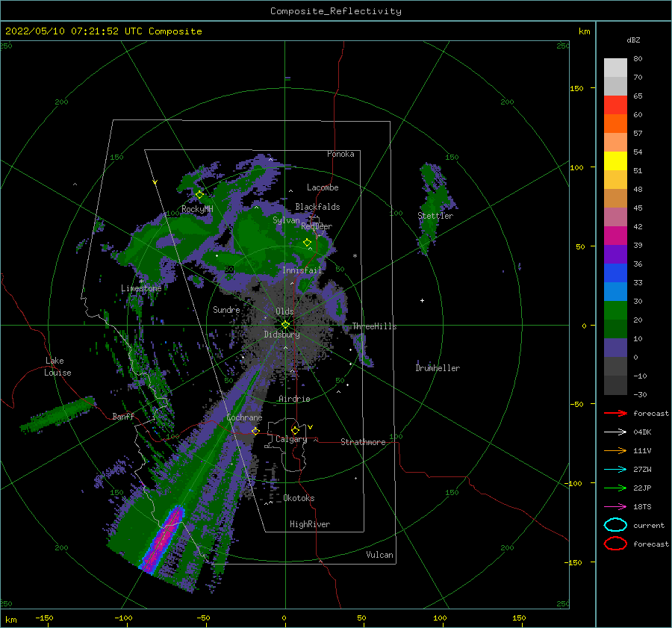This screenshot has width=672, height=628.
Task: Click the RedDeer city label
Action: 317,226
